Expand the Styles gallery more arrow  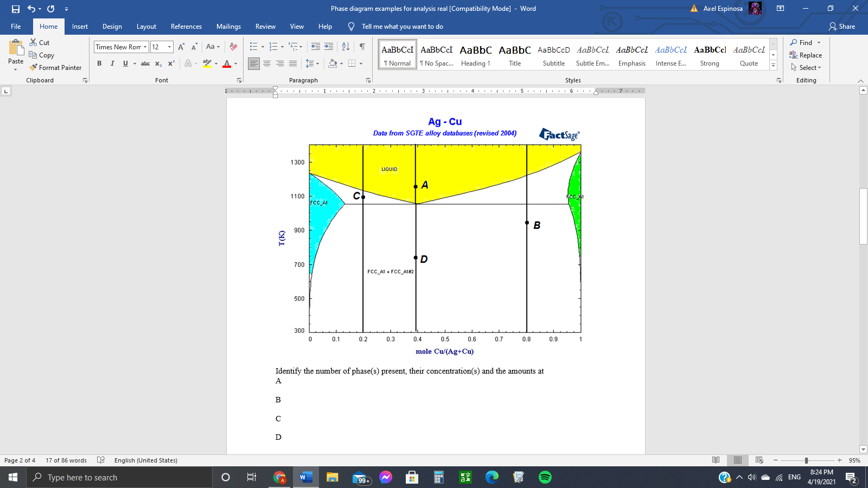click(x=774, y=66)
